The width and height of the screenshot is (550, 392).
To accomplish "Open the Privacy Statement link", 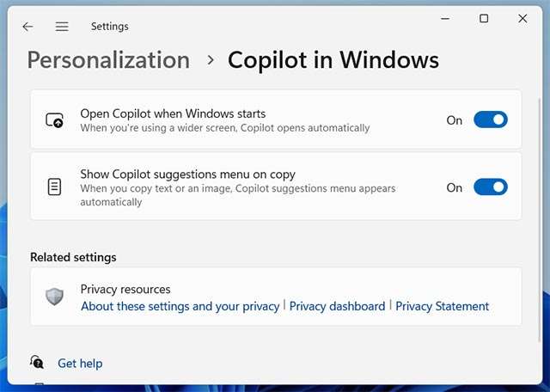I will pyautogui.click(x=442, y=306).
